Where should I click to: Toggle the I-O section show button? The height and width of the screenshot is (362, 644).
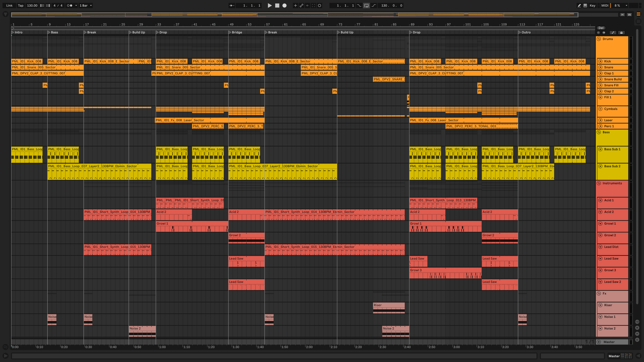click(x=637, y=322)
